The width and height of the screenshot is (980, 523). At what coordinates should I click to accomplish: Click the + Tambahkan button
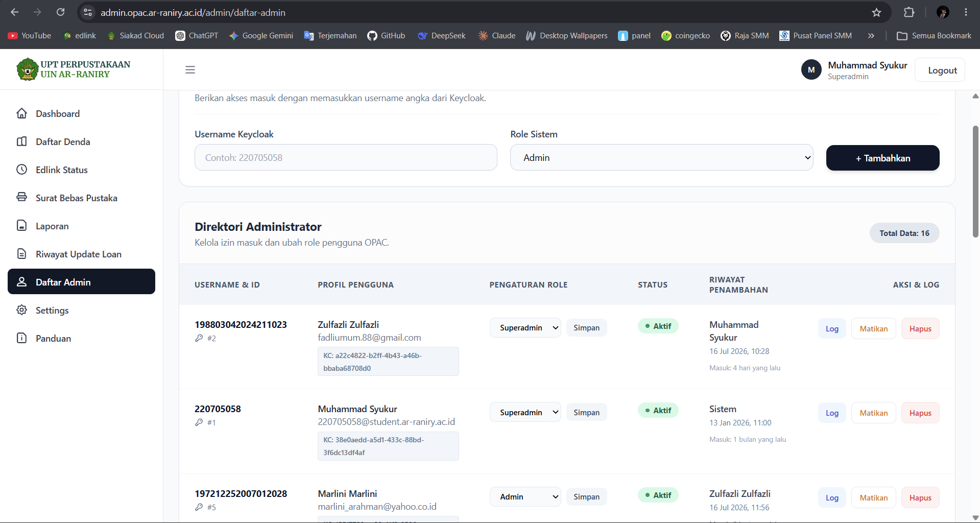(x=882, y=158)
